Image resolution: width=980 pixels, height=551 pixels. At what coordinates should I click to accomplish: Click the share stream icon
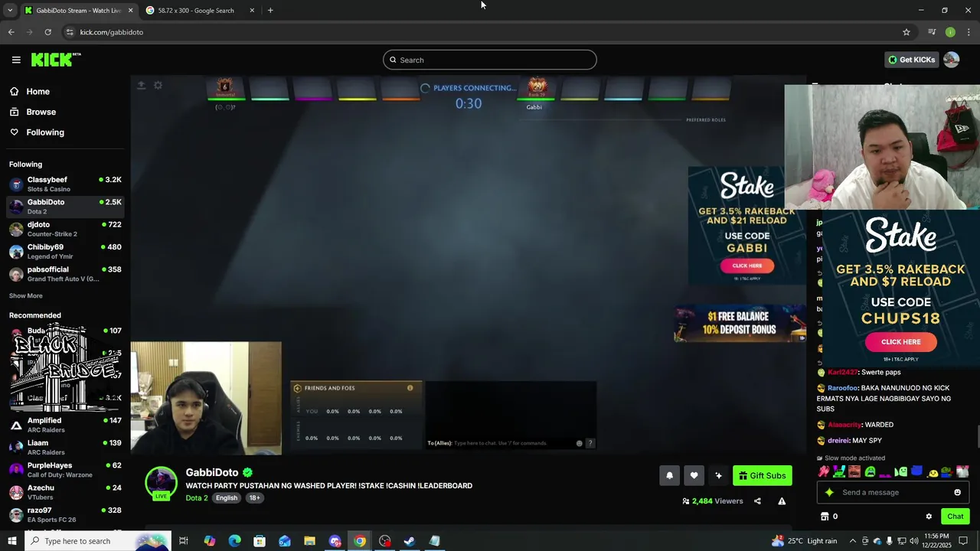(x=757, y=501)
